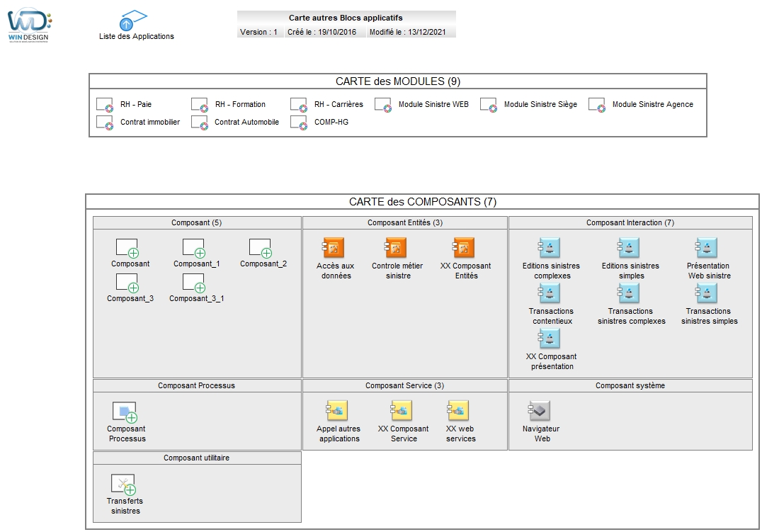
Task: Click the RH - Formation label
Action: (x=241, y=105)
